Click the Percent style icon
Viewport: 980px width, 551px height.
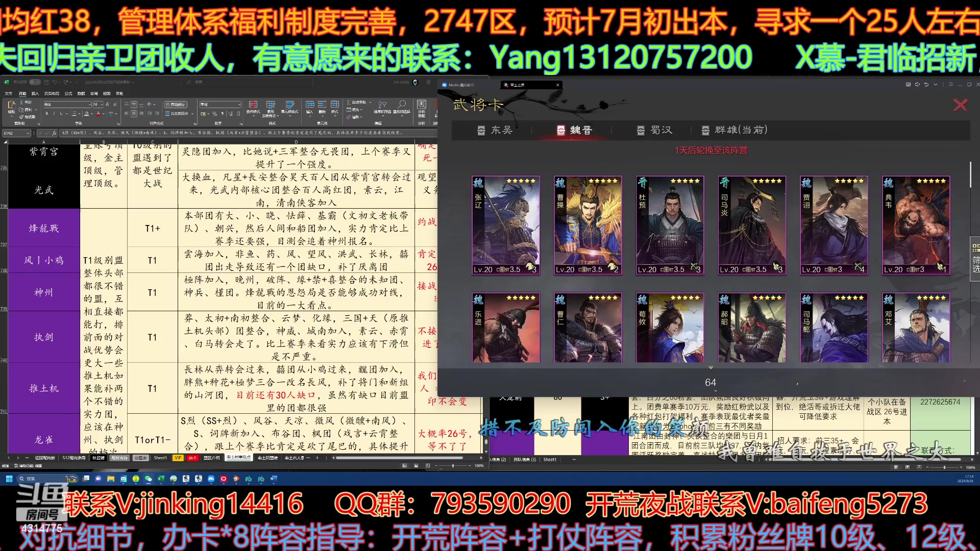pos(215,114)
